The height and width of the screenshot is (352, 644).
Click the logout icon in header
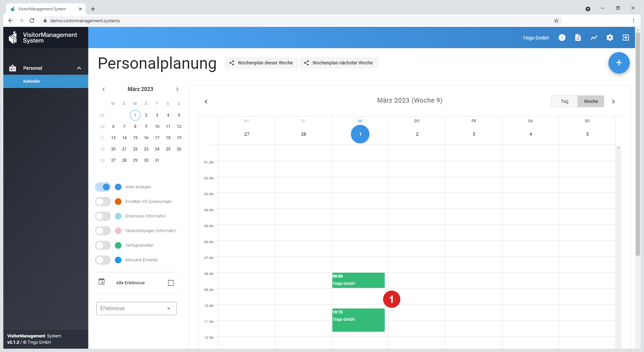625,38
